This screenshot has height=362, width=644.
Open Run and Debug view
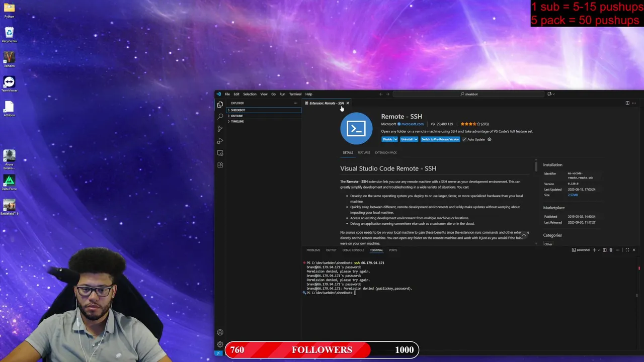(x=220, y=141)
